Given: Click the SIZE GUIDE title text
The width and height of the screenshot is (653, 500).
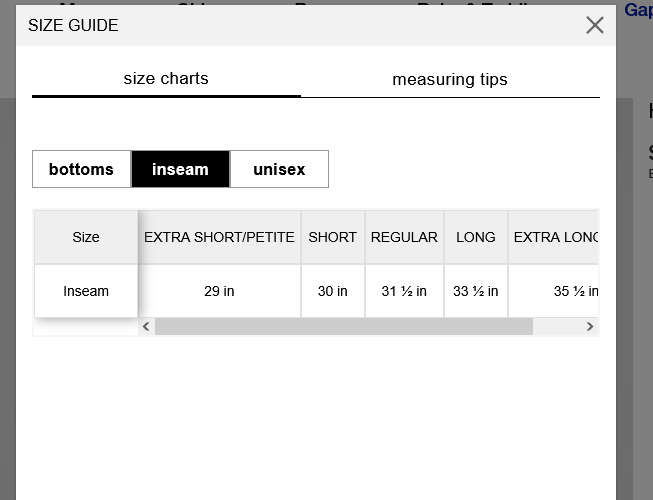Looking at the screenshot, I should tap(73, 25).
